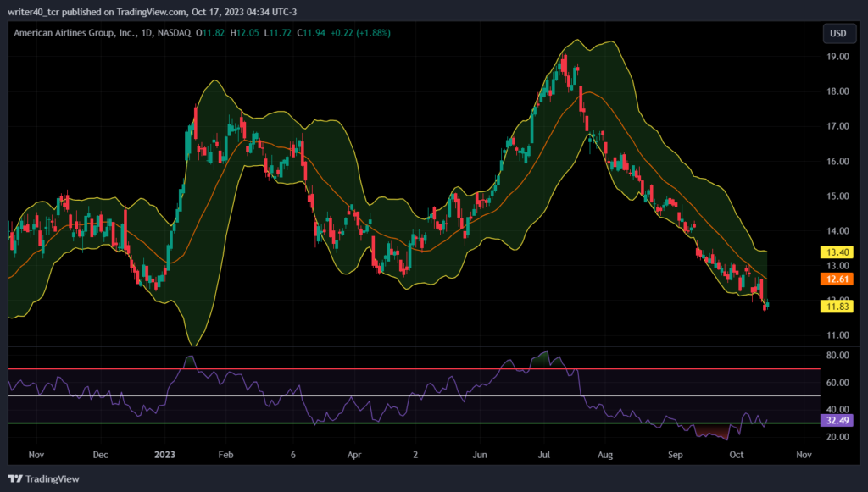Open the USD currency selector

pyautogui.click(x=838, y=33)
